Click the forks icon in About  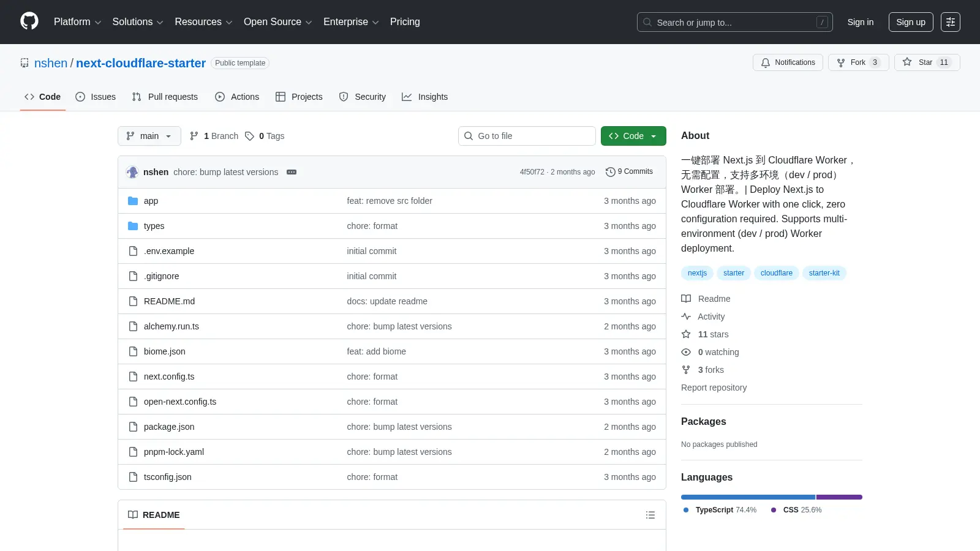tap(686, 370)
